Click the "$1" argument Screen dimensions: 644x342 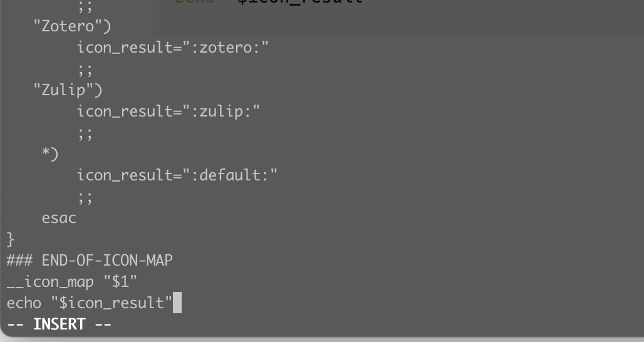pos(119,282)
